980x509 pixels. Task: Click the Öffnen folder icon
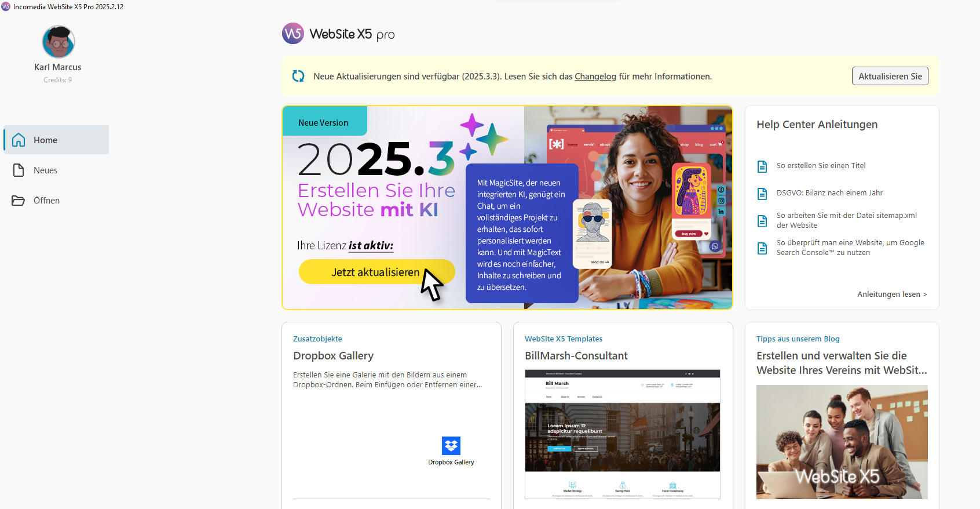[x=19, y=201]
